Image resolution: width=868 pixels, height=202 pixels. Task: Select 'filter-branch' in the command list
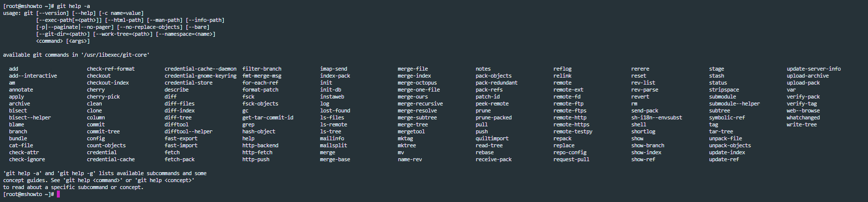262,69
